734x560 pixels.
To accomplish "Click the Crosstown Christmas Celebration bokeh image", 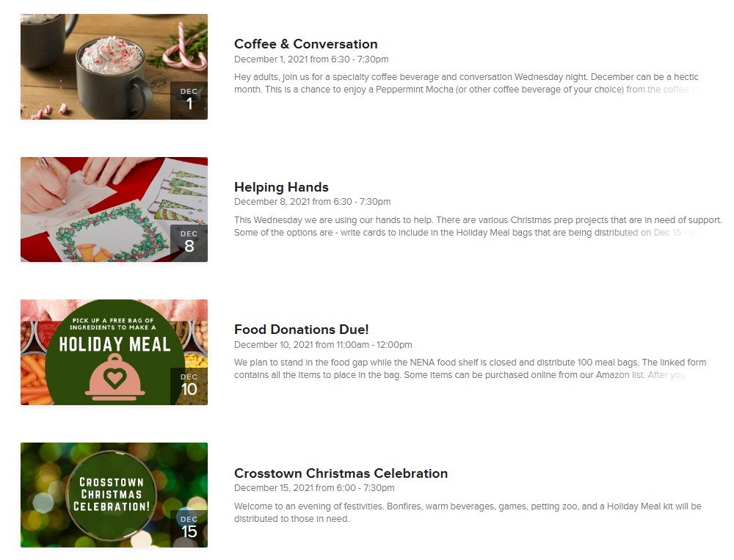I will (114, 495).
